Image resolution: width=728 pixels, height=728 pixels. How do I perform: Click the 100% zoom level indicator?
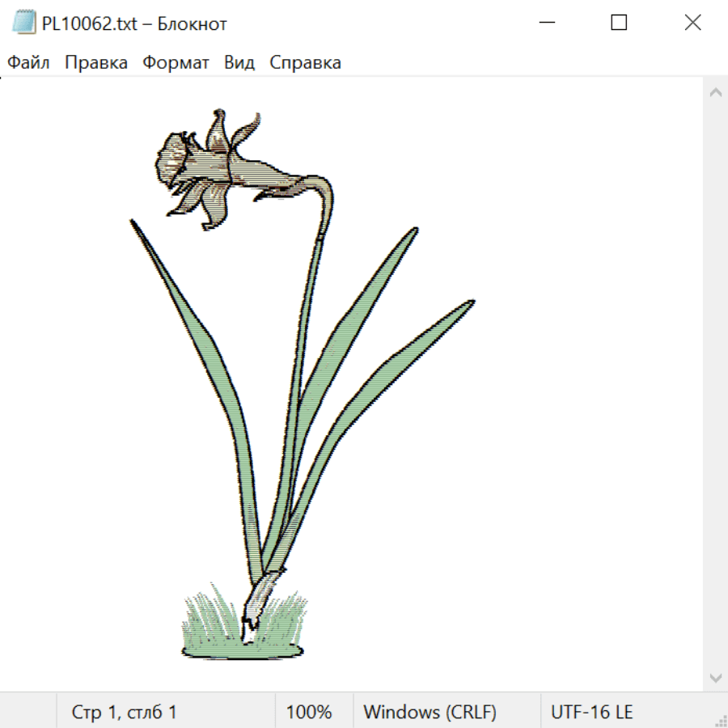point(309,713)
